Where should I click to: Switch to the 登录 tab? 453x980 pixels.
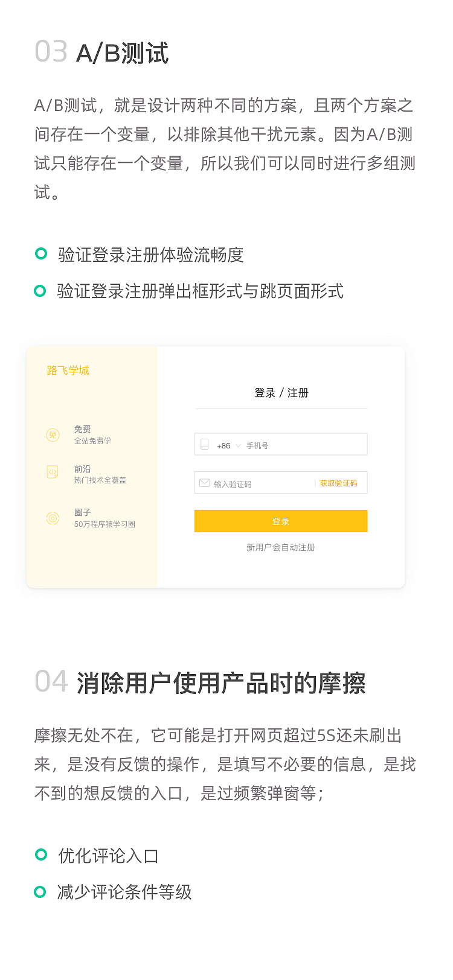[x=263, y=393]
